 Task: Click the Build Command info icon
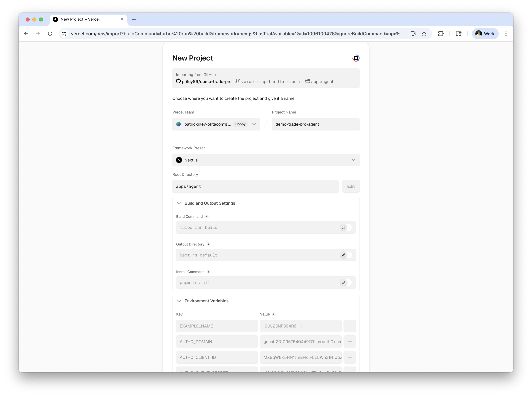pos(207,216)
